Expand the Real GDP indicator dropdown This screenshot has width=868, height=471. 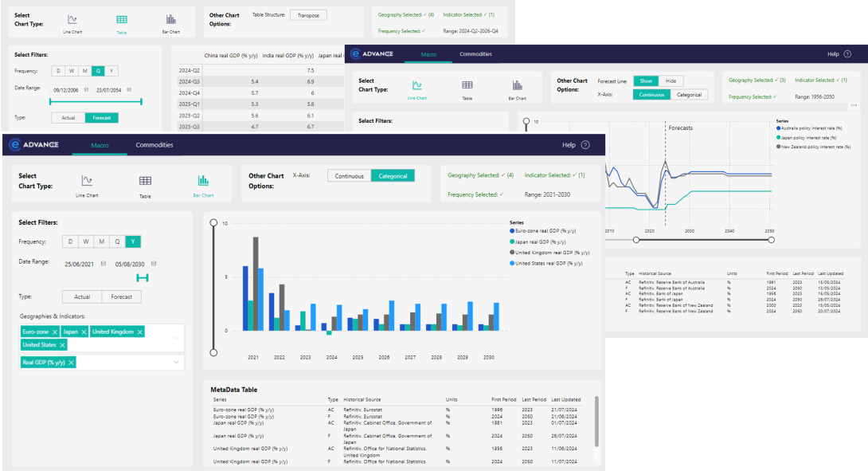coord(176,362)
